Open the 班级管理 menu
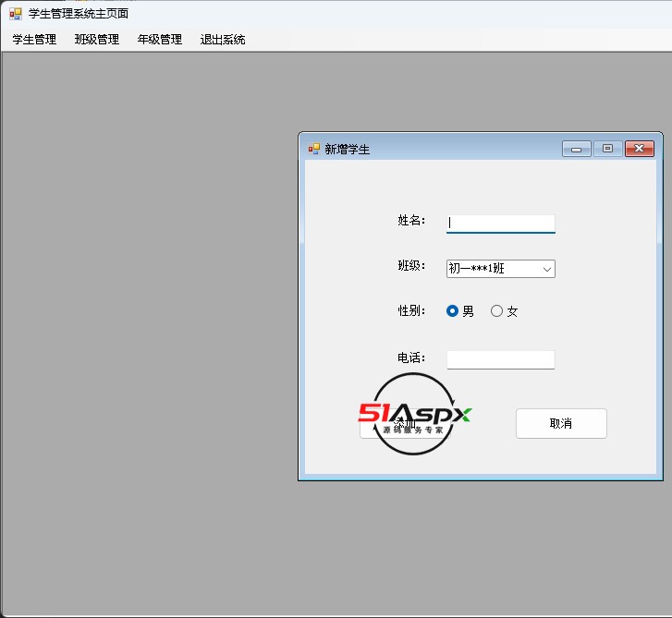 pos(97,40)
